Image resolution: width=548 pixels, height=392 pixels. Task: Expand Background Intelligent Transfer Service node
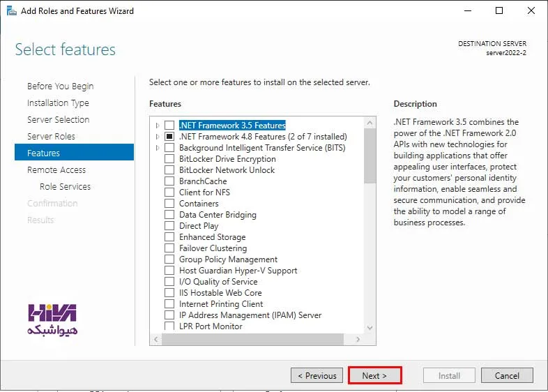coord(158,148)
